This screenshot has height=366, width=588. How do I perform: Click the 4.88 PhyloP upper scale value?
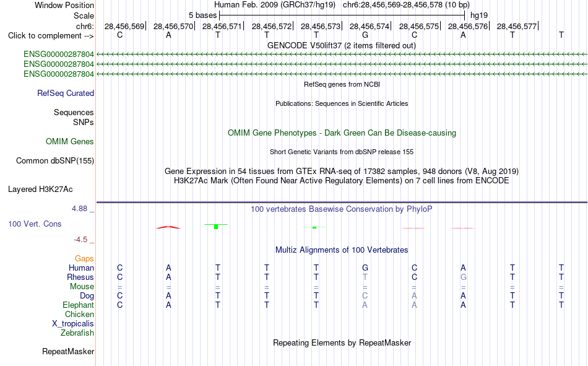[79, 209]
